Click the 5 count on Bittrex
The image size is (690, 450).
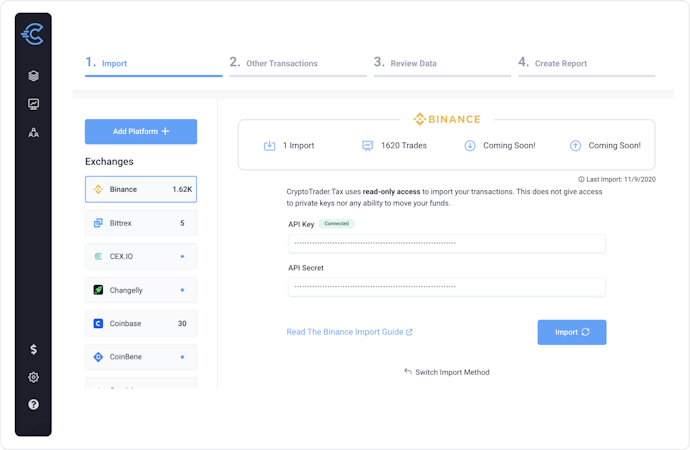[x=182, y=223]
